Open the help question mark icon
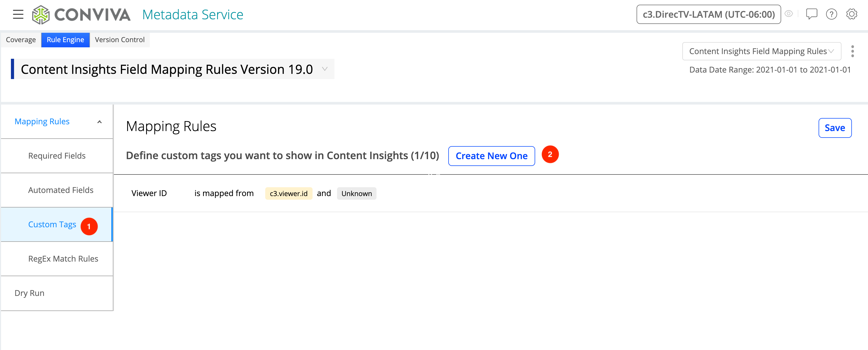 coord(831,14)
